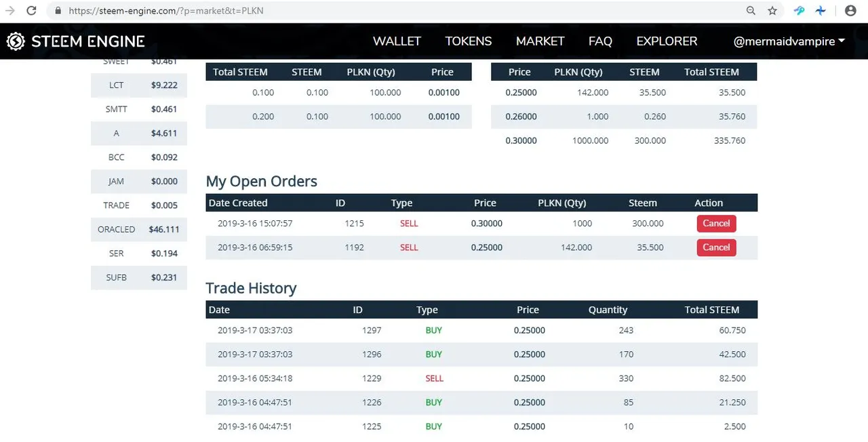The image size is (868, 442).
Task: Click the padlock site info icon
Action: coord(58,11)
